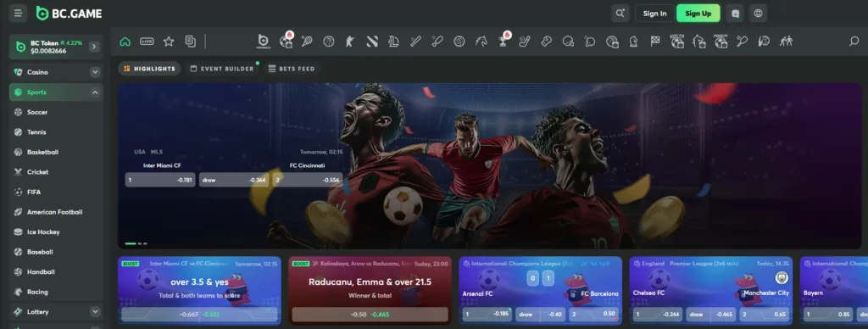Open the star favorites icon
The width and height of the screenshot is (868, 329).
tap(169, 42)
